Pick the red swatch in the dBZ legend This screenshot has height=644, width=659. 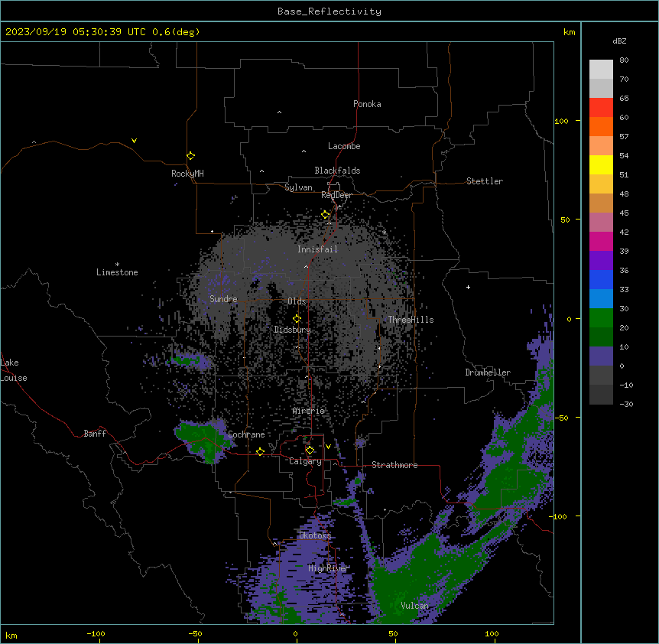601,108
